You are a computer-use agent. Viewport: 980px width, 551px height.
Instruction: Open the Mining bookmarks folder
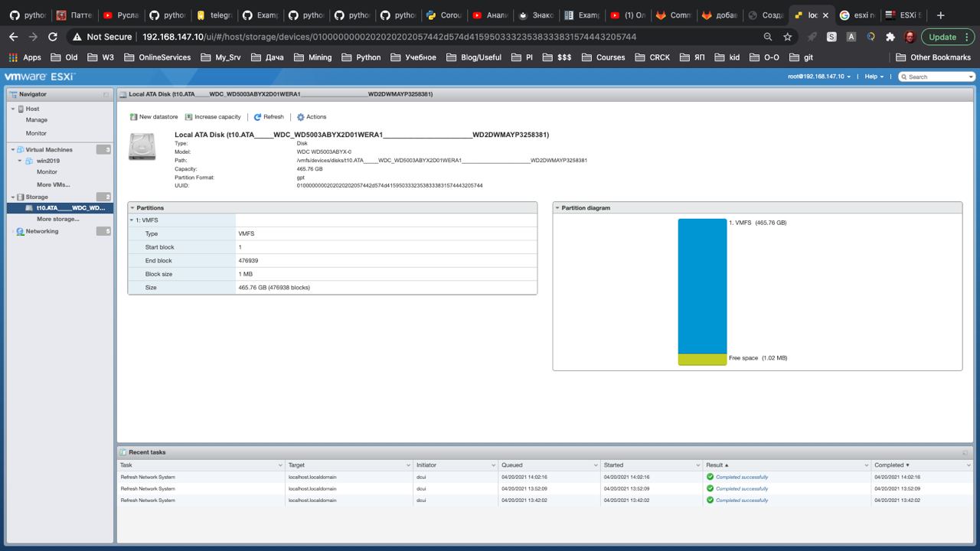(312, 57)
